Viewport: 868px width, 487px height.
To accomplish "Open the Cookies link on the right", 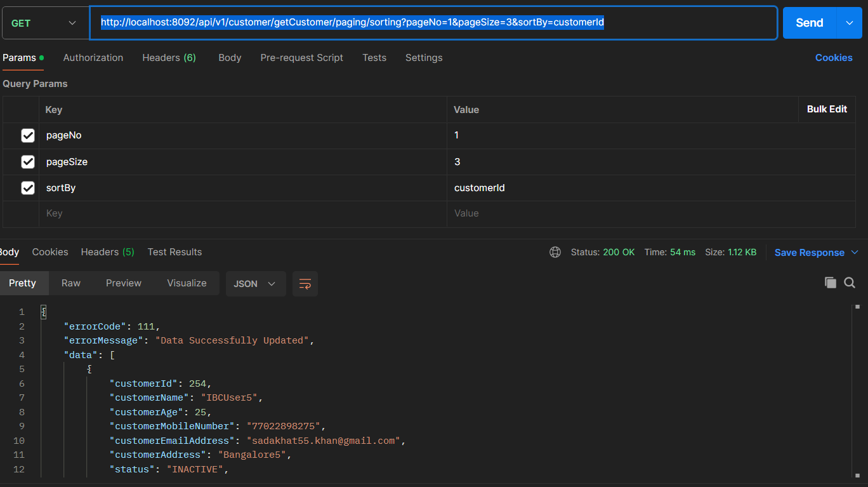I will [833, 58].
